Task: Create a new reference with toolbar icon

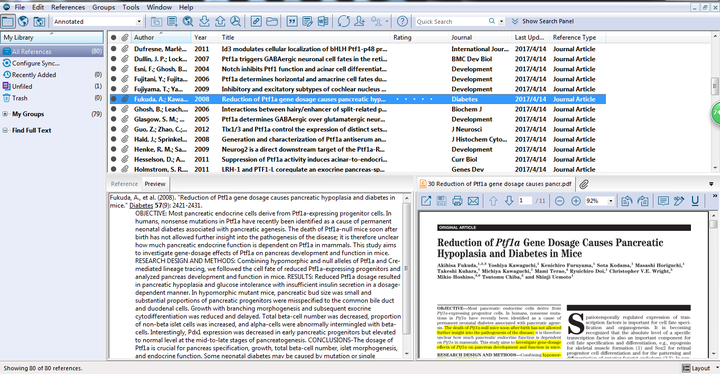Action: pyautogui.click(x=172, y=21)
